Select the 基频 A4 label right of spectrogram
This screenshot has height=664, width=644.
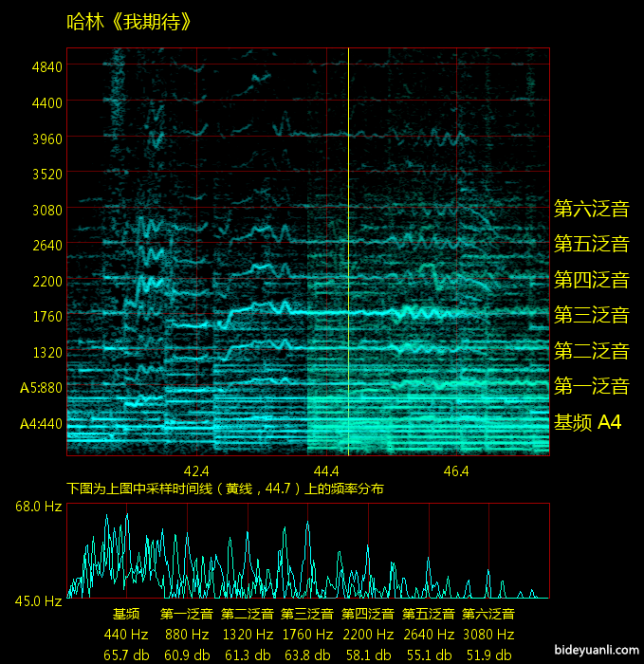[588, 423]
